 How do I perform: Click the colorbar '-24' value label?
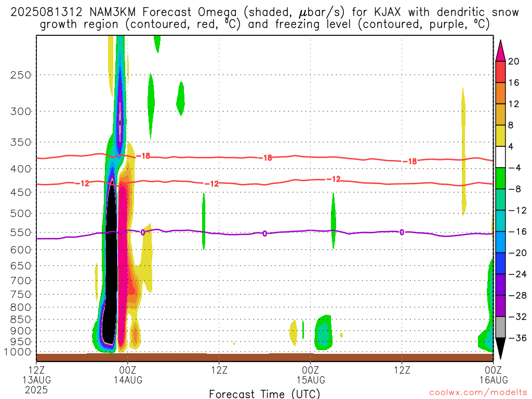pos(517,274)
